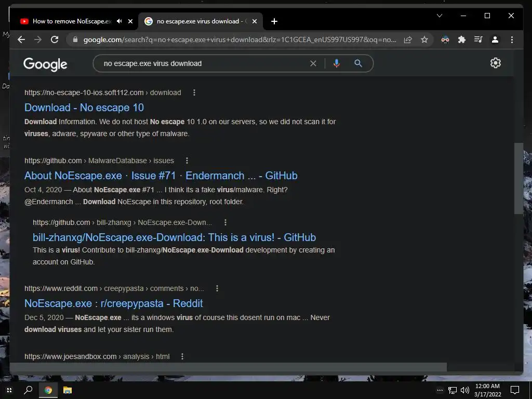Reload the Google search page
The height and width of the screenshot is (399, 532).
55,39
